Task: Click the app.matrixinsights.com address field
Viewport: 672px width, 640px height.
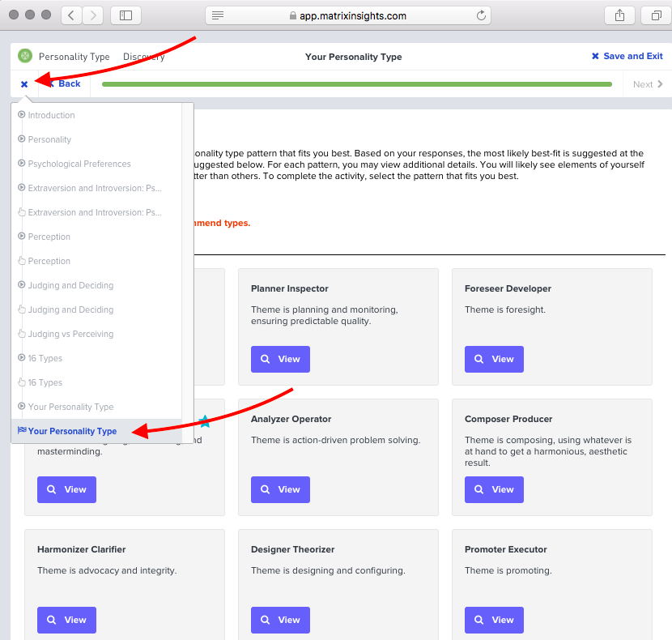Action: pyautogui.click(x=348, y=16)
